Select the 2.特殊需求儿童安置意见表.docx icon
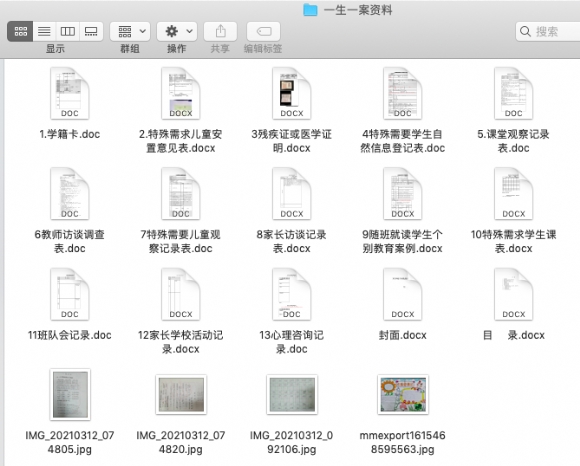 point(181,93)
